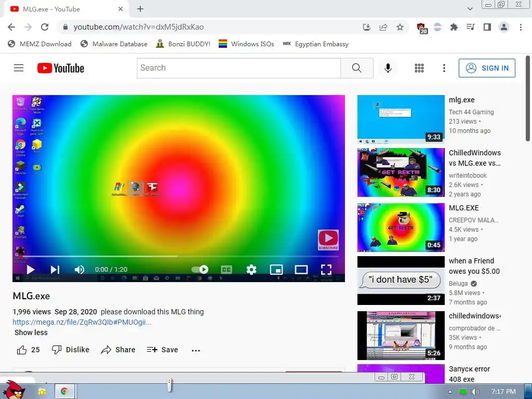Open the system tray volume icon
Screen dimensions: 532x399
click(475, 392)
